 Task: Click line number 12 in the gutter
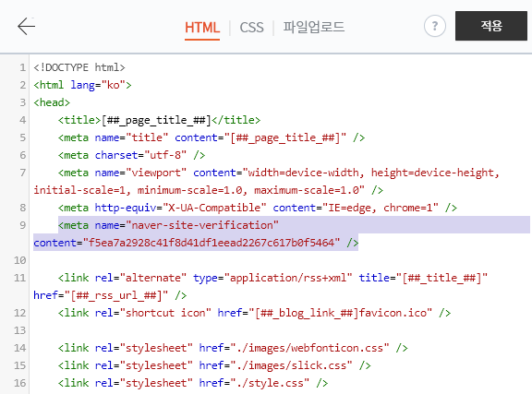click(x=19, y=313)
